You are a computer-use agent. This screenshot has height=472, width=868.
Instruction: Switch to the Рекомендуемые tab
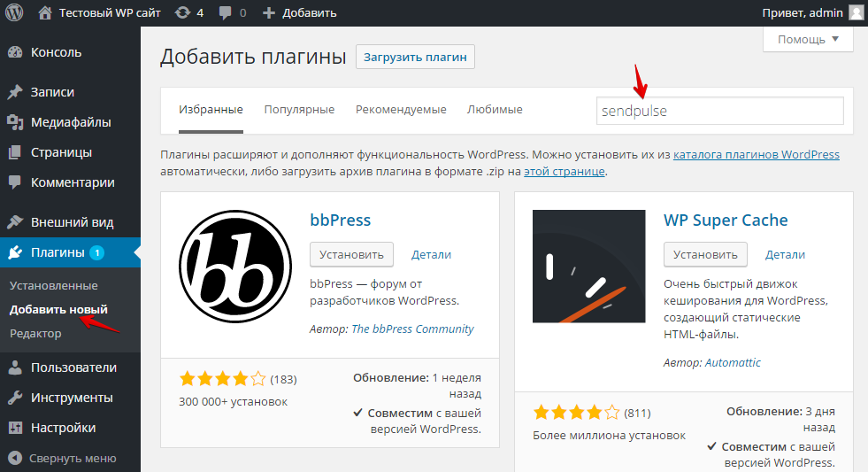[x=401, y=110]
